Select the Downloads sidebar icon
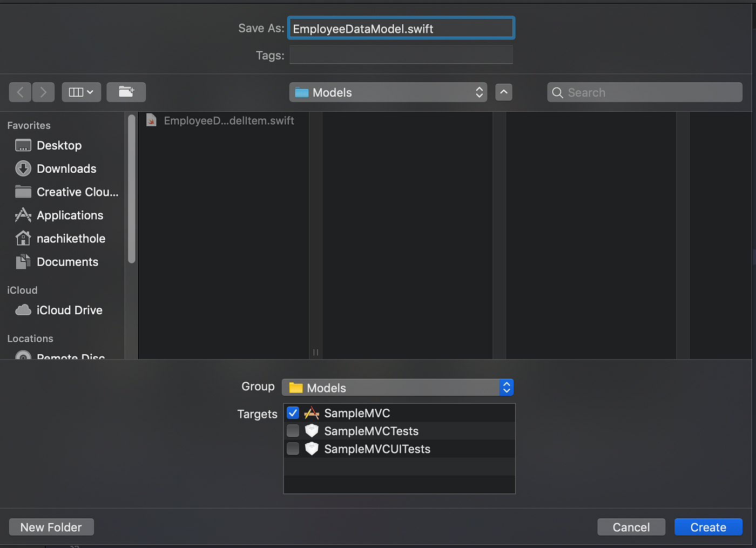This screenshot has width=756, height=548. [23, 168]
